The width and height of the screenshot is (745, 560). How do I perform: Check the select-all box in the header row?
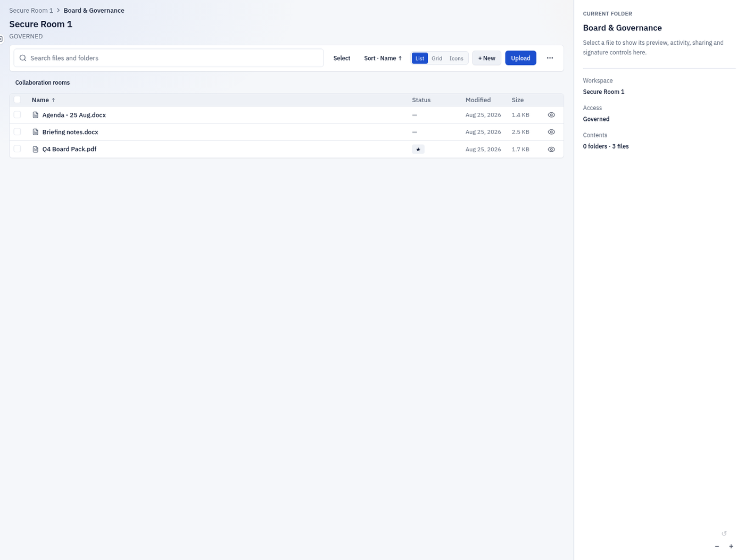point(18,100)
